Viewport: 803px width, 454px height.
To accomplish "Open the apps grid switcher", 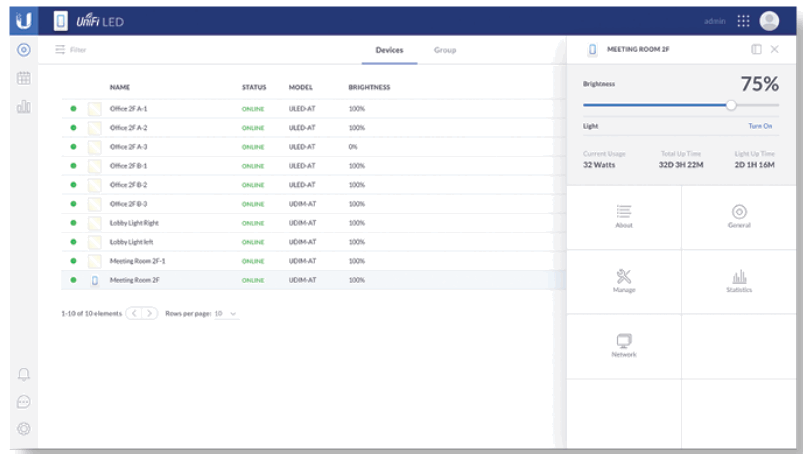I will pyautogui.click(x=743, y=21).
